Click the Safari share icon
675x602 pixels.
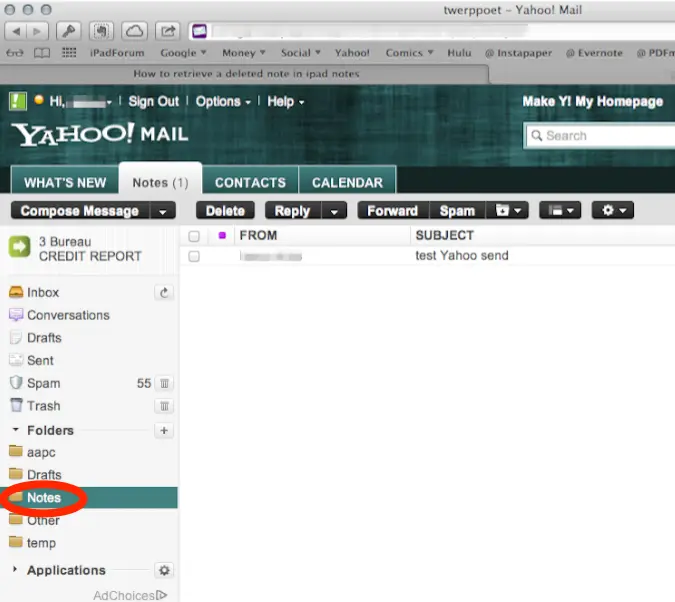(167, 32)
